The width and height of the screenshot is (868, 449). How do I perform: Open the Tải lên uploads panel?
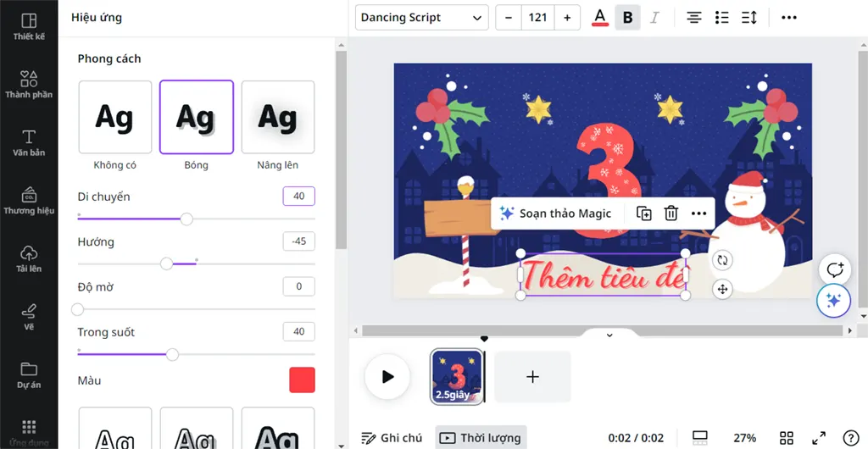click(29, 258)
